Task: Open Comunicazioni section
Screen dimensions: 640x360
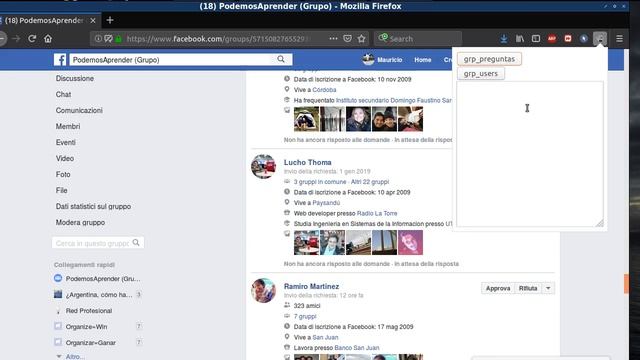Action: tap(79, 110)
